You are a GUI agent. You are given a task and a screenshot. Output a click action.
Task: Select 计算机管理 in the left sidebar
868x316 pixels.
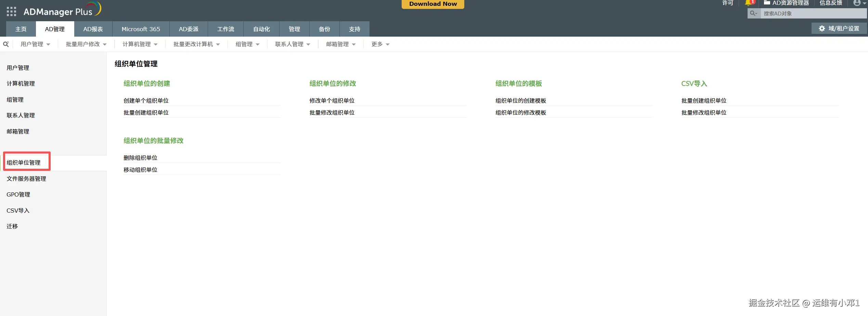21,84
